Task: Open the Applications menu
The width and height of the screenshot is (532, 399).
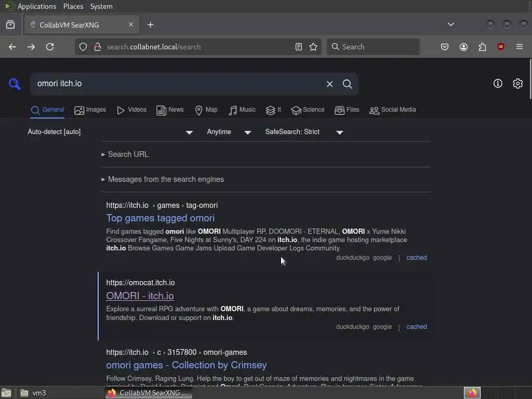Action: (37, 6)
